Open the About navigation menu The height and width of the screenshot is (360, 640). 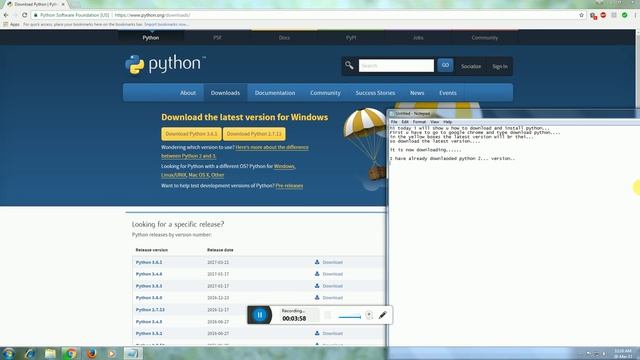pyautogui.click(x=188, y=93)
